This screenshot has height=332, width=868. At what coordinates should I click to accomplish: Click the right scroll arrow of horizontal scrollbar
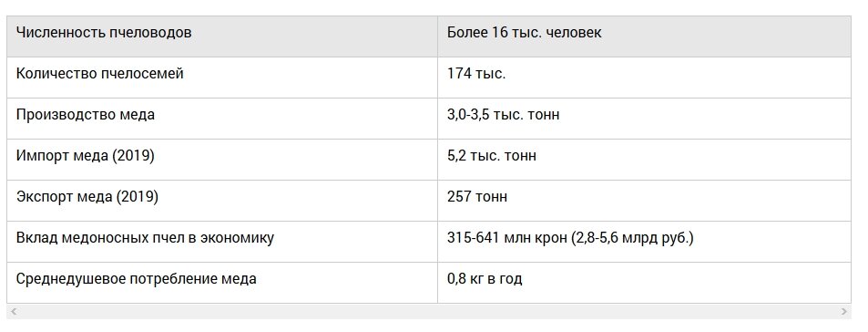point(844,312)
